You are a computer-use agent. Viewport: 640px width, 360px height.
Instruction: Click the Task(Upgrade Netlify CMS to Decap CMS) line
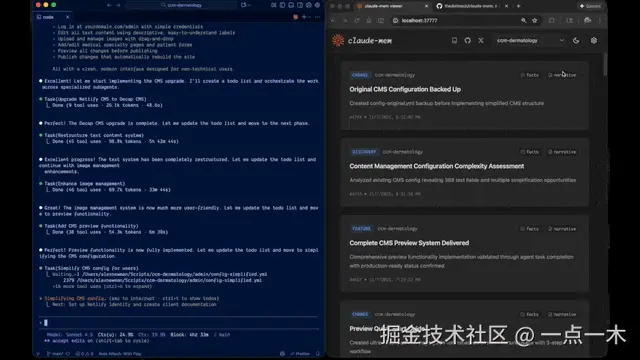click(95, 99)
